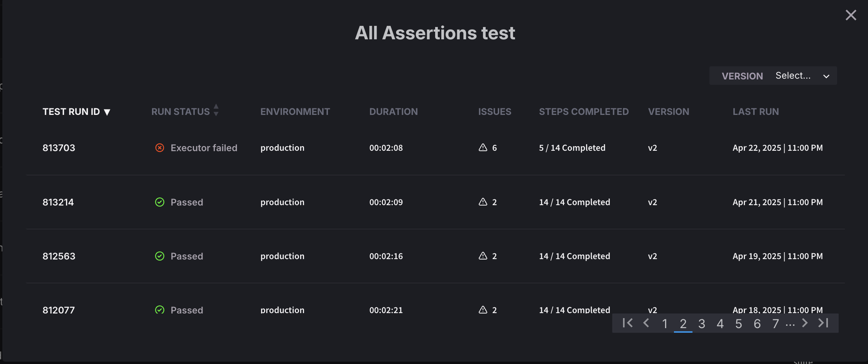Viewport: 868px width, 364px height.
Task: Click the Passed check icon for run 813214
Action: [x=160, y=202]
